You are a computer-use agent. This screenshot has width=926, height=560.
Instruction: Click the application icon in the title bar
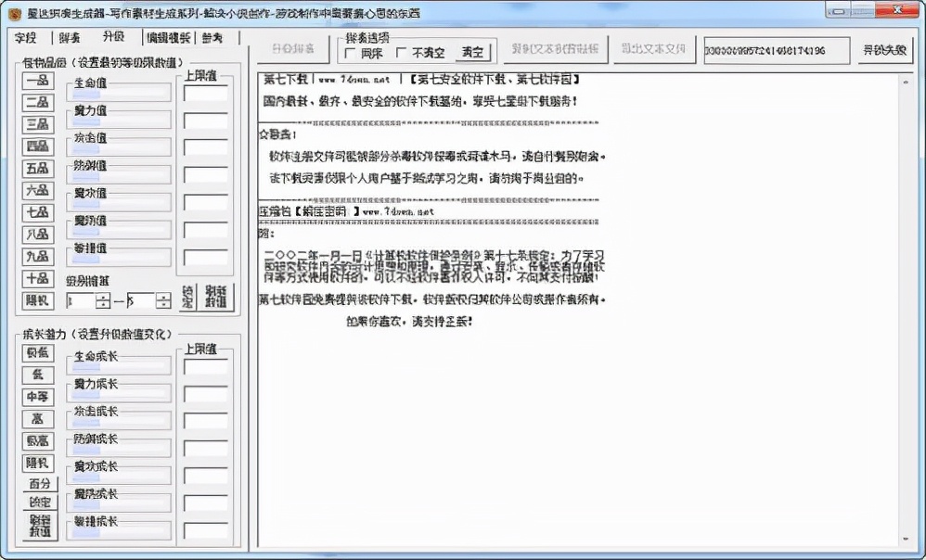point(13,11)
